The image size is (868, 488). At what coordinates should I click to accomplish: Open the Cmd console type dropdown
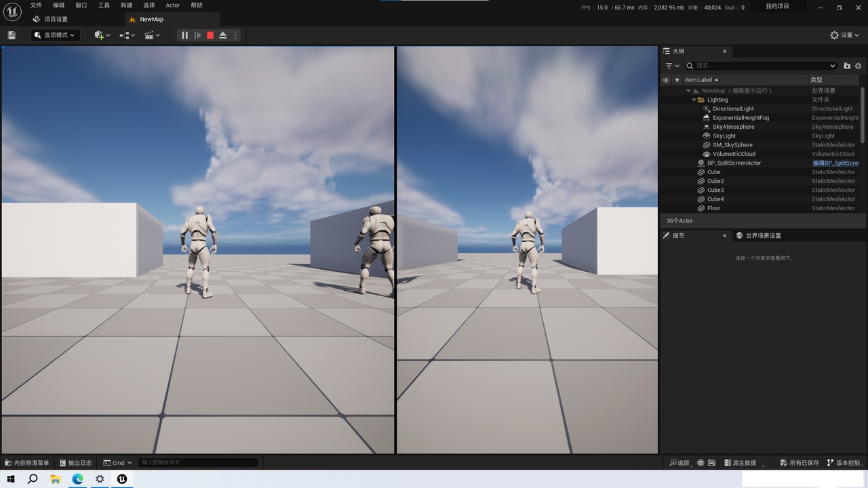pyautogui.click(x=118, y=463)
